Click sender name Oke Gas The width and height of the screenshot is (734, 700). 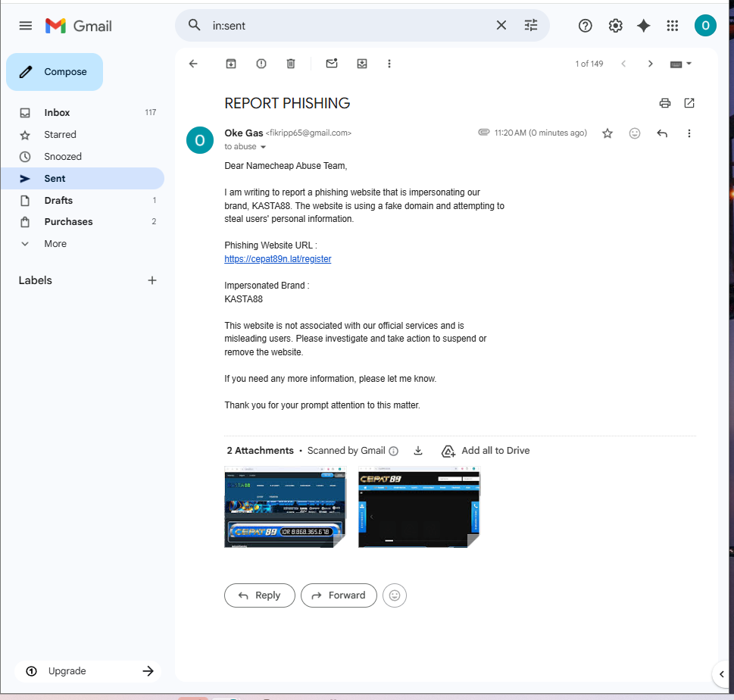point(243,133)
